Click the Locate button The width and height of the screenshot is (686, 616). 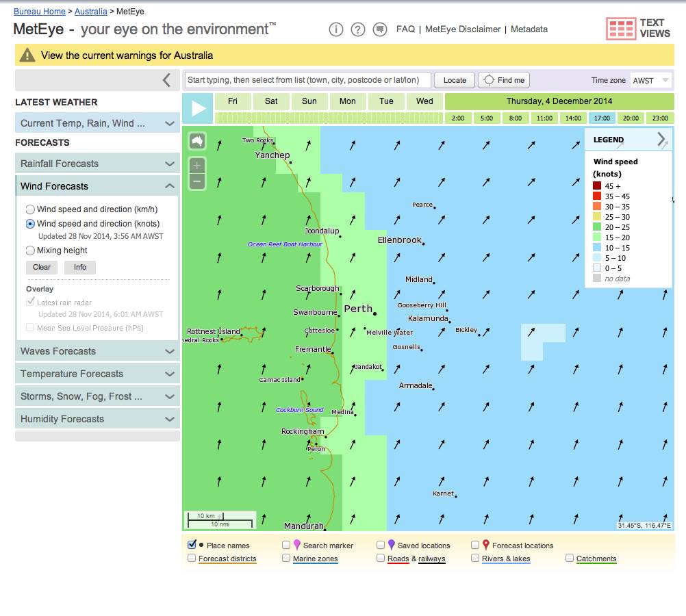pos(455,80)
